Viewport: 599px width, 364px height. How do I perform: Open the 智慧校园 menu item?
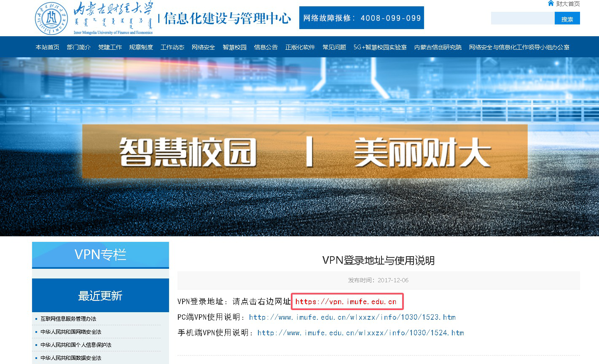234,47
